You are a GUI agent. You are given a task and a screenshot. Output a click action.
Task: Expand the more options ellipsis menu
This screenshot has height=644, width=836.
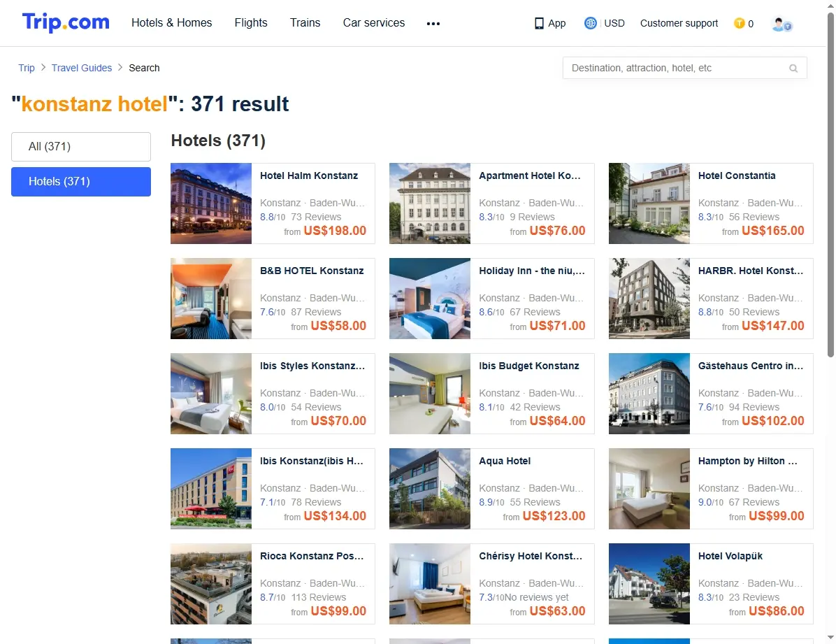coord(433,24)
